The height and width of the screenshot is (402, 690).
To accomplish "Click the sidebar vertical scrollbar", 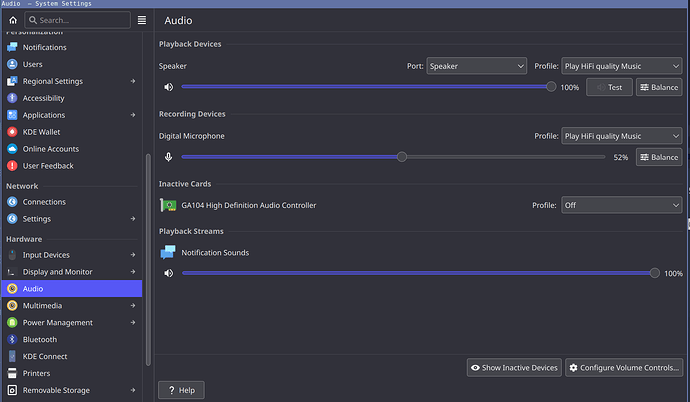I will 148,259.
